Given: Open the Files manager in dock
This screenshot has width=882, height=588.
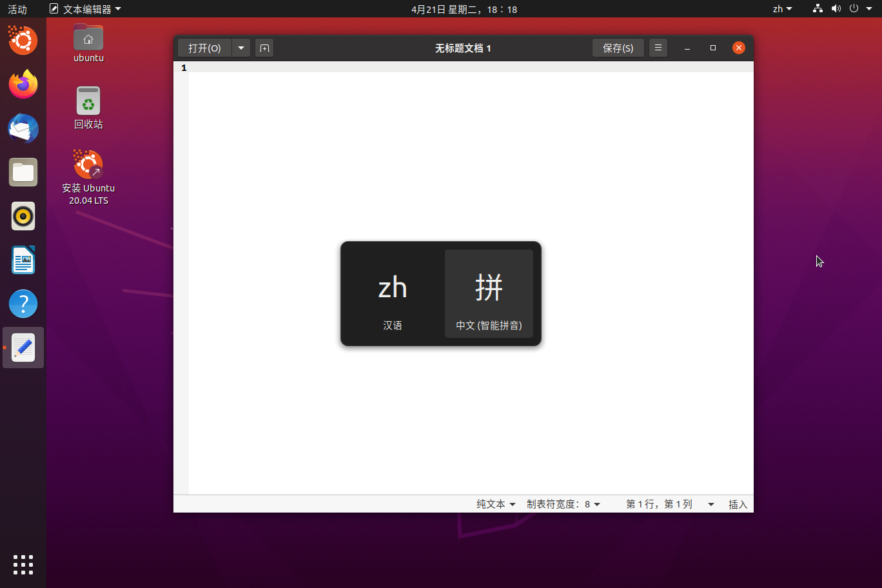Looking at the screenshot, I should tap(23, 172).
